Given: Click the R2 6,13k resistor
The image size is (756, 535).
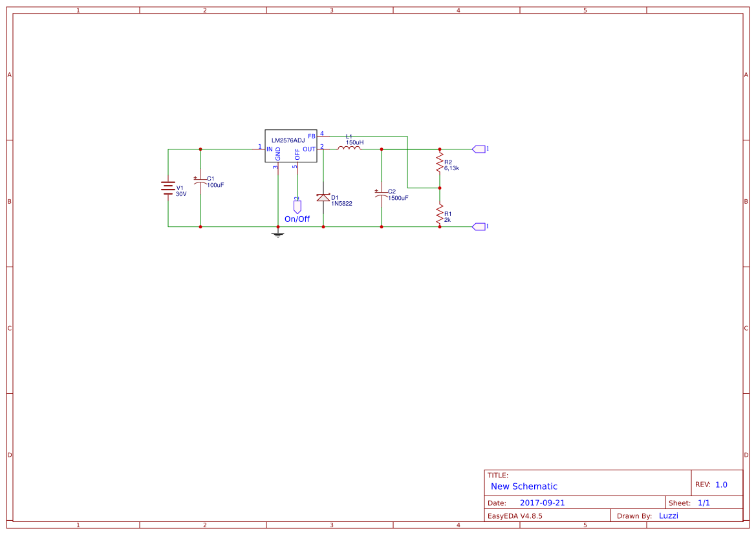Looking at the screenshot, I should click(x=439, y=163).
